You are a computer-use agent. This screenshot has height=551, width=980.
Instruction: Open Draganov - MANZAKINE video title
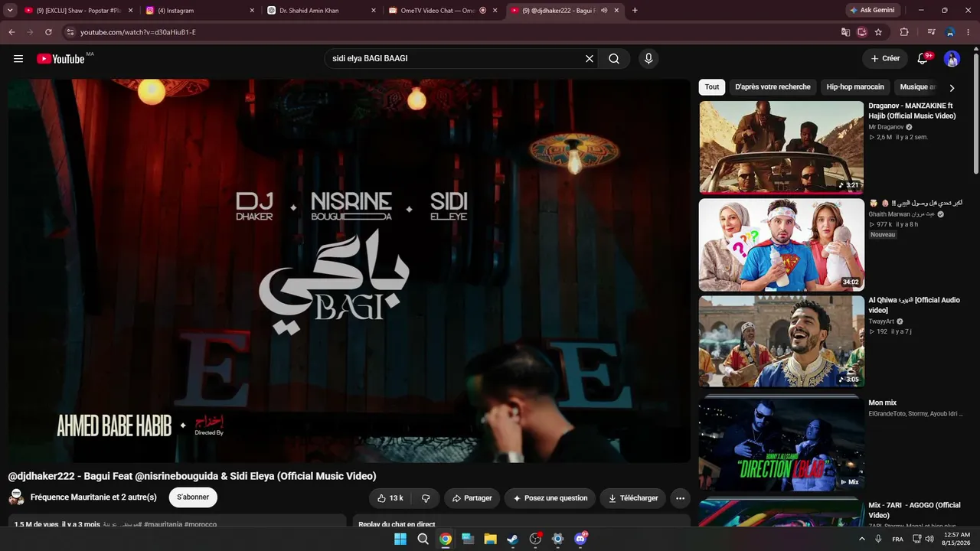click(x=912, y=111)
